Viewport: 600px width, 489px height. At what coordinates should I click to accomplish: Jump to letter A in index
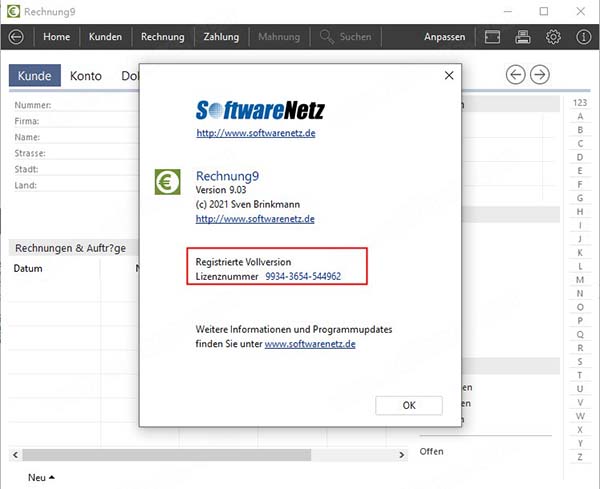click(x=580, y=116)
